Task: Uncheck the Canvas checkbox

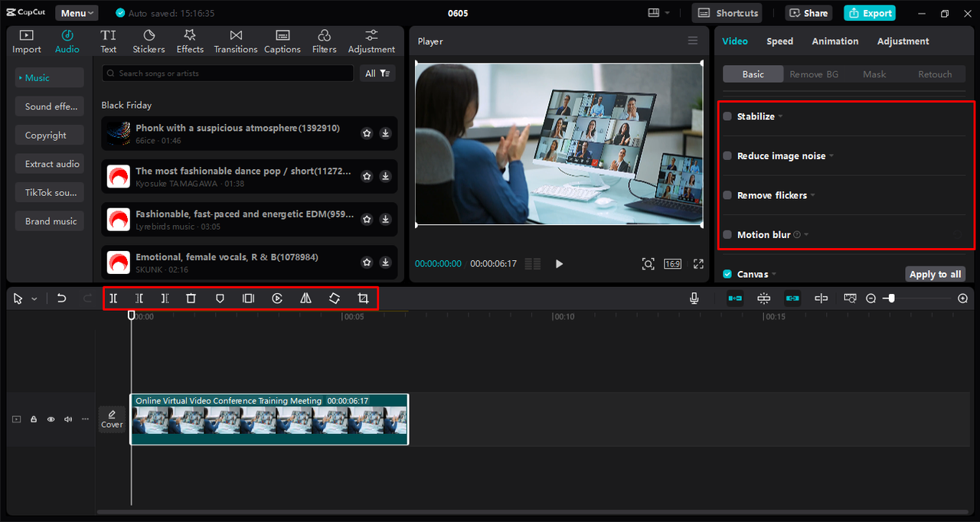Action: 727,274
